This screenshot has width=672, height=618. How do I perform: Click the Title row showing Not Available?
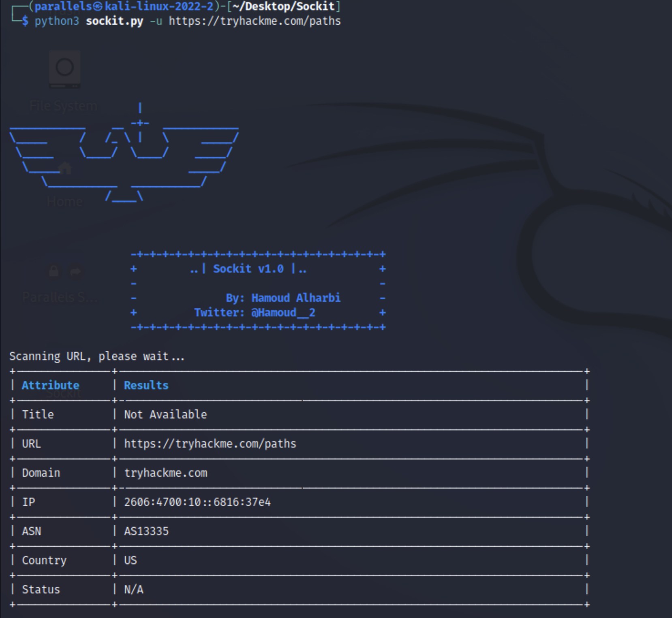click(x=165, y=414)
